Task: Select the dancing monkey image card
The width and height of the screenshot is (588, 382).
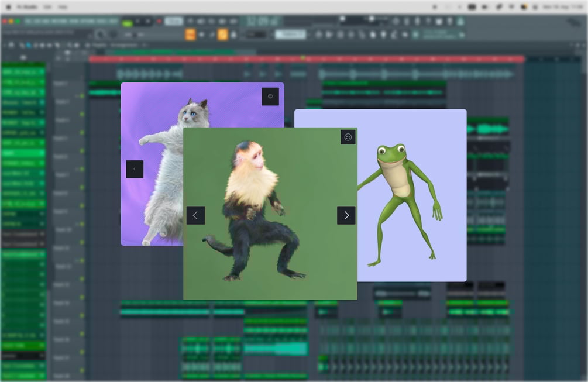Action: [x=270, y=214]
